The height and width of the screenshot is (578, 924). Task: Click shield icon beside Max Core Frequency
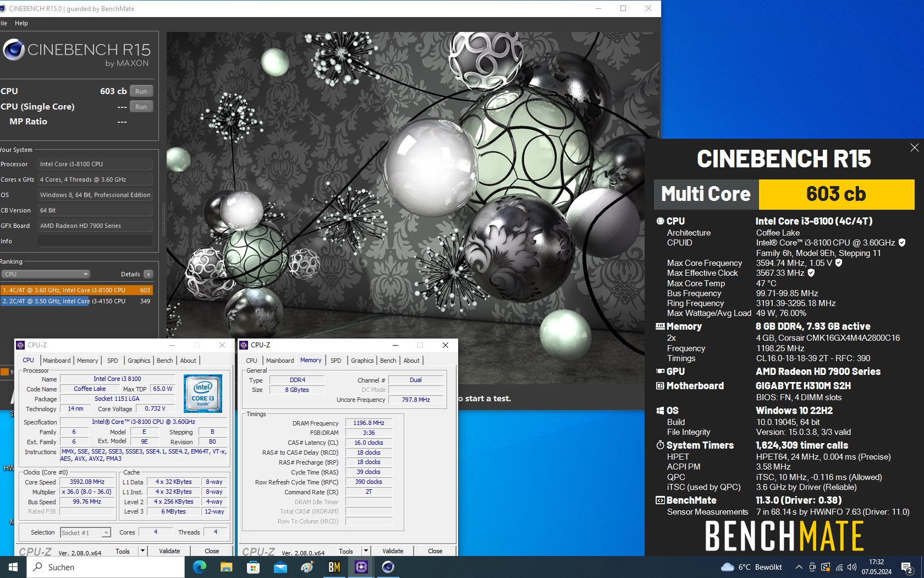coord(839,263)
